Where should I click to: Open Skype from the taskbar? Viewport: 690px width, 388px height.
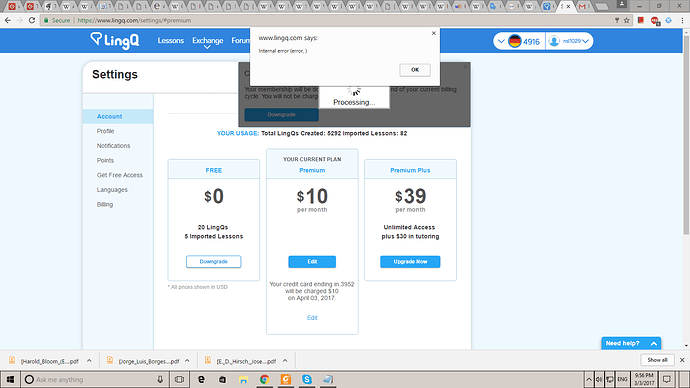tap(307, 379)
